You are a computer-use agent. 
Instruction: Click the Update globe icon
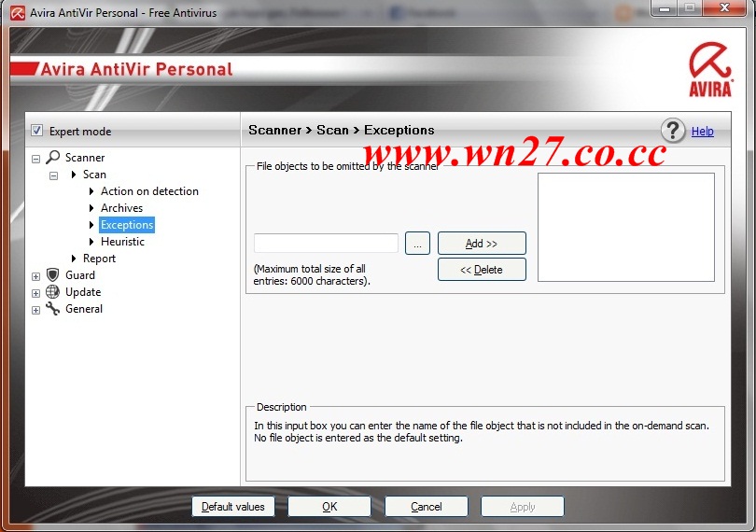coord(52,292)
